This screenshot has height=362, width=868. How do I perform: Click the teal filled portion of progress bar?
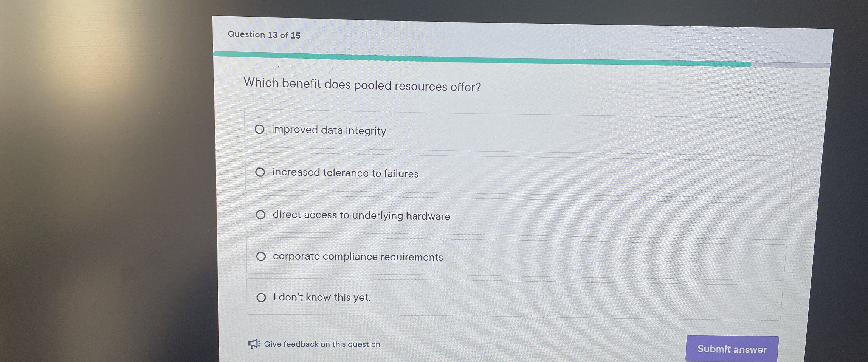click(x=472, y=59)
